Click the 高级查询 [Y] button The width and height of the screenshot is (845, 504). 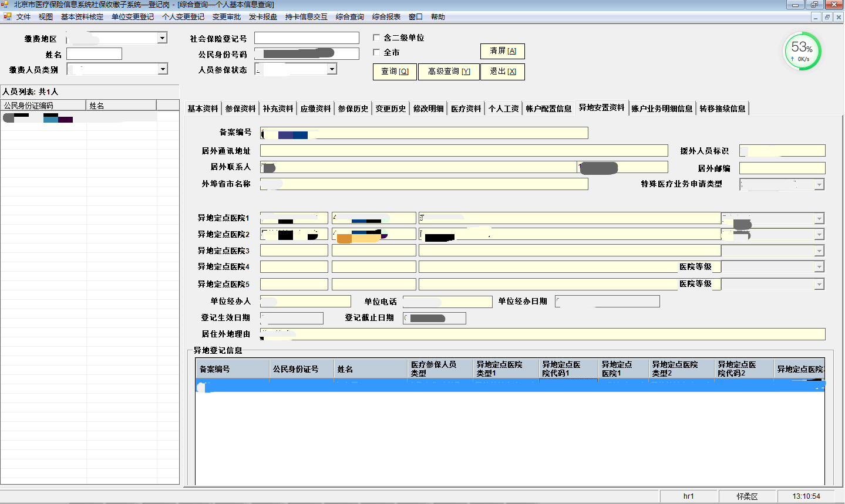click(449, 72)
